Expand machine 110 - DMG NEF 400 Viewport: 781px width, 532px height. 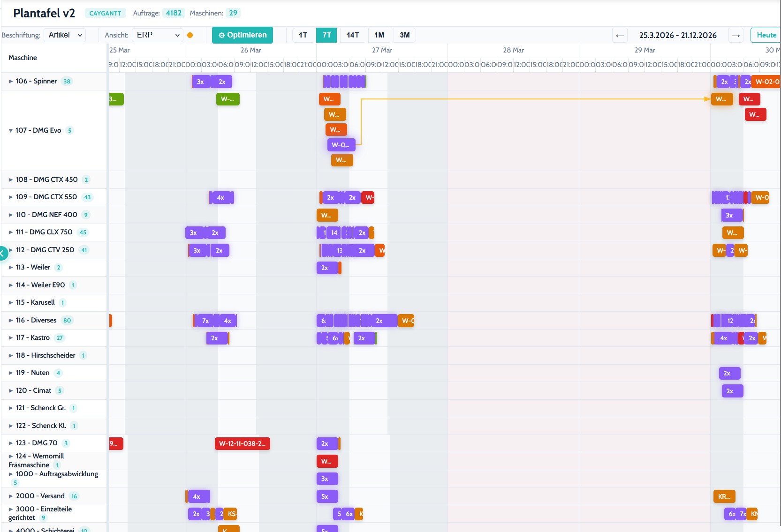[11, 215]
